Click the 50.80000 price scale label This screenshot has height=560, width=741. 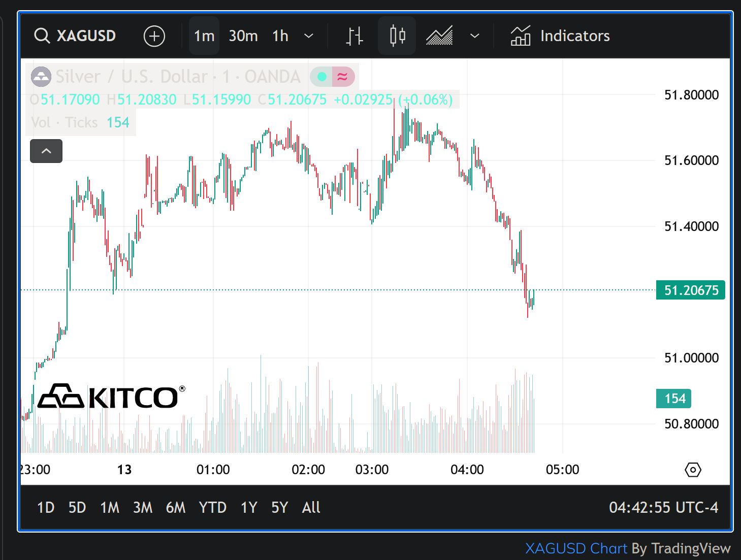(691, 424)
